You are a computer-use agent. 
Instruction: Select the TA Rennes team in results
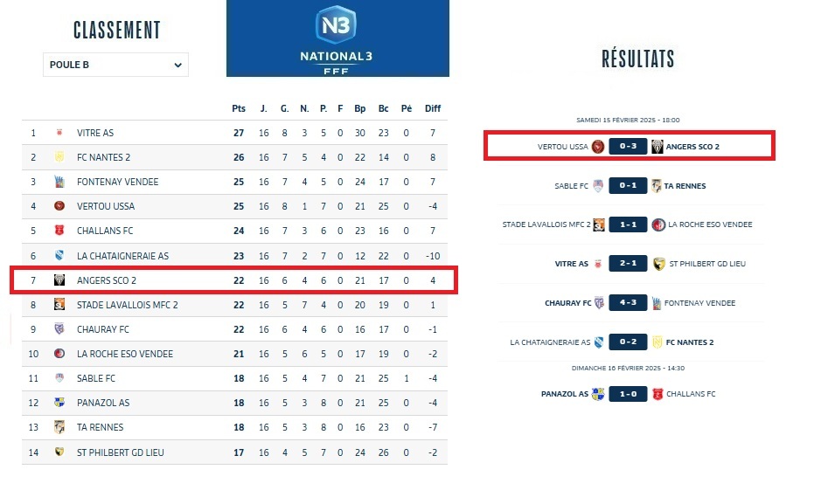pos(685,186)
